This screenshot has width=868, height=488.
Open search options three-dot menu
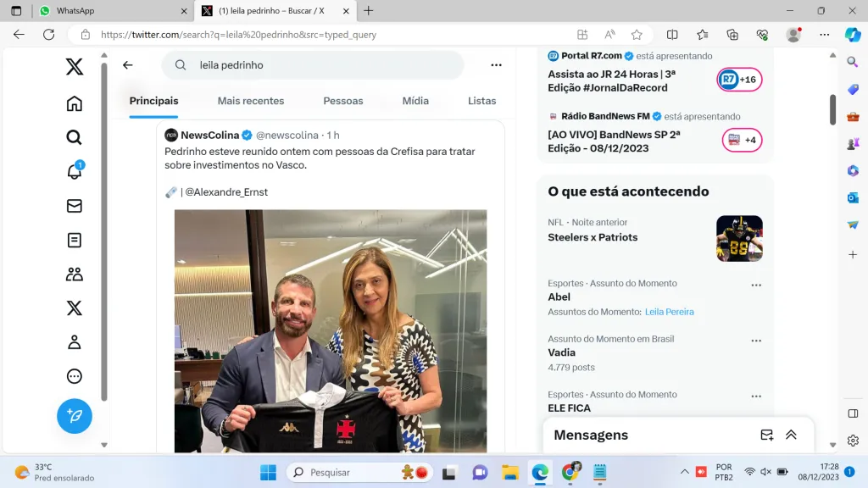pyautogui.click(x=496, y=65)
